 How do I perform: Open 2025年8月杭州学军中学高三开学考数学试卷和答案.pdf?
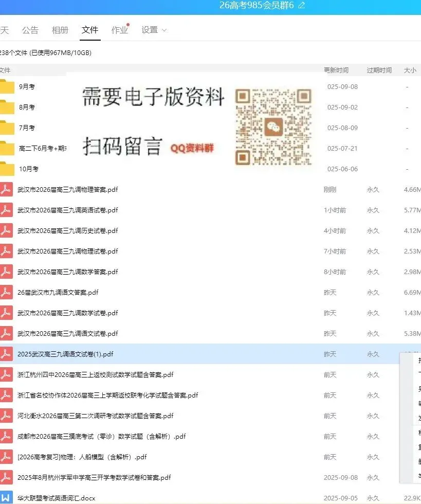pos(94,478)
